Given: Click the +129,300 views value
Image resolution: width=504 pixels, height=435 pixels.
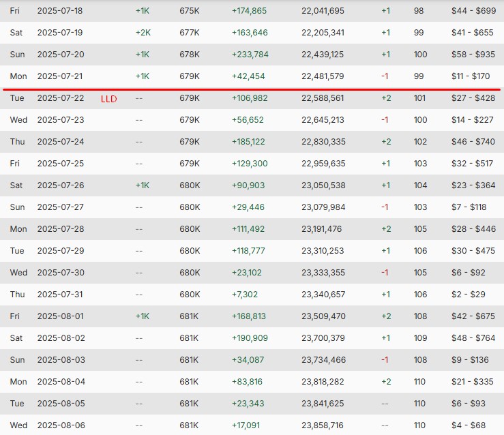Looking at the screenshot, I should point(250,164).
